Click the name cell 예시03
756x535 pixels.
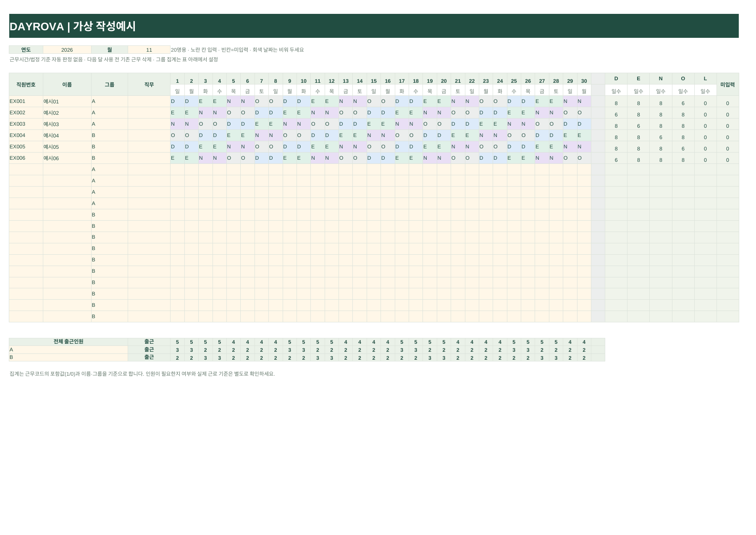click(67, 124)
